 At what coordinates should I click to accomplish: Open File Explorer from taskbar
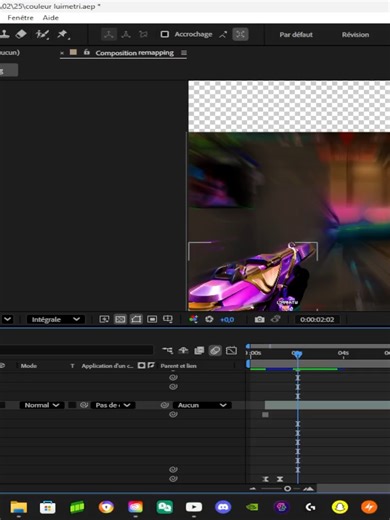click(19, 507)
